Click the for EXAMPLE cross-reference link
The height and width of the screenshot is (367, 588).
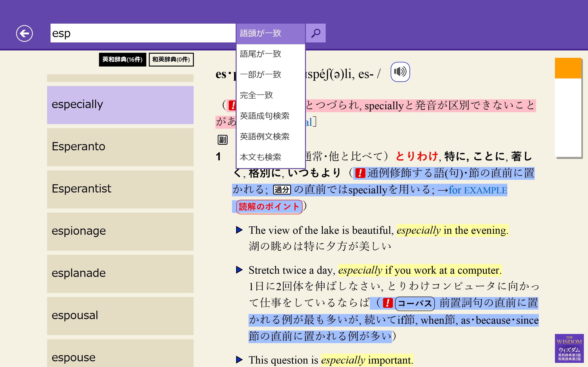[x=478, y=190]
